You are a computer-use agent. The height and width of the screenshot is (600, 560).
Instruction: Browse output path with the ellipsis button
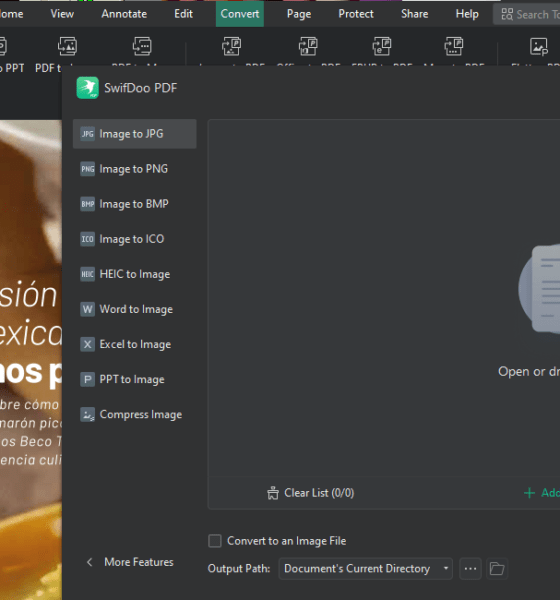click(x=470, y=569)
